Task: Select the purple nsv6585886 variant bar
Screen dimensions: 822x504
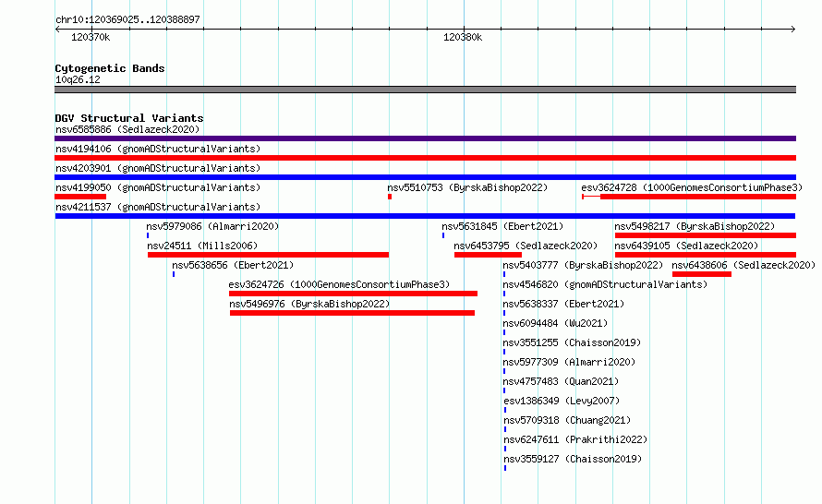Action: (x=425, y=138)
